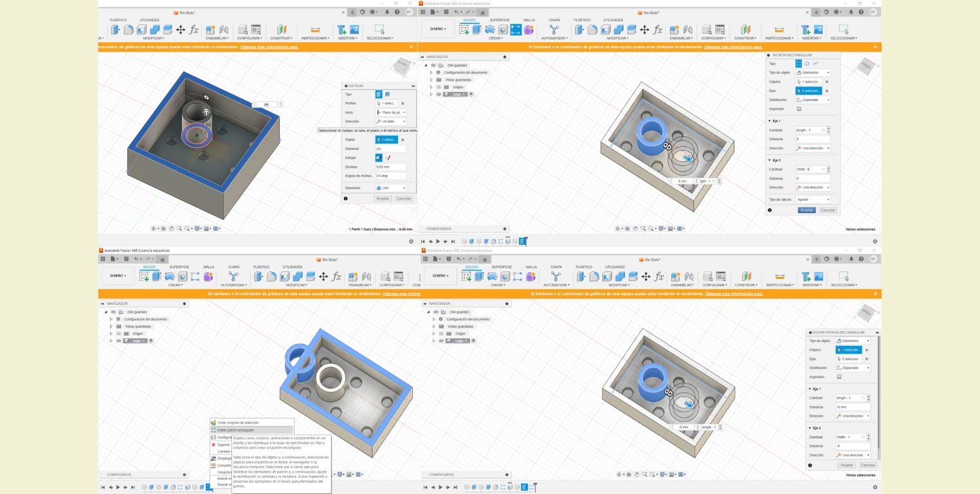Image resolution: width=980 pixels, height=494 pixels.
Task: Open Tipo de objeto dropdown in Patrón Rectangular dialog
Action: click(x=813, y=73)
